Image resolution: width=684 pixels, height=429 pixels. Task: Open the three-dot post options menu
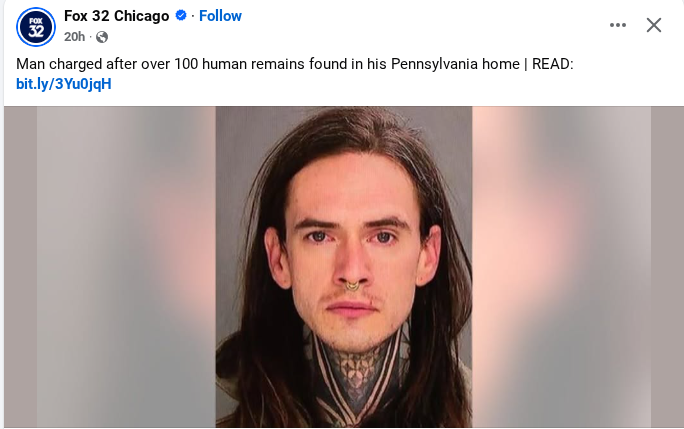pyautogui.click(x=618, y=25)
